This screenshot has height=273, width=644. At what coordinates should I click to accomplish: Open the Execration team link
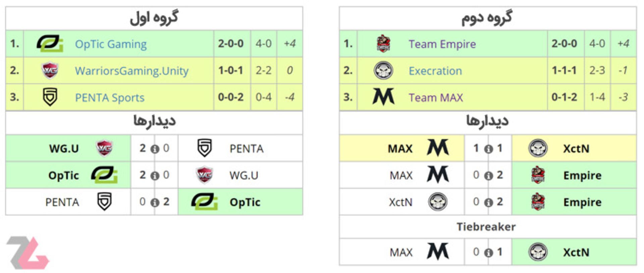[435, 71]
